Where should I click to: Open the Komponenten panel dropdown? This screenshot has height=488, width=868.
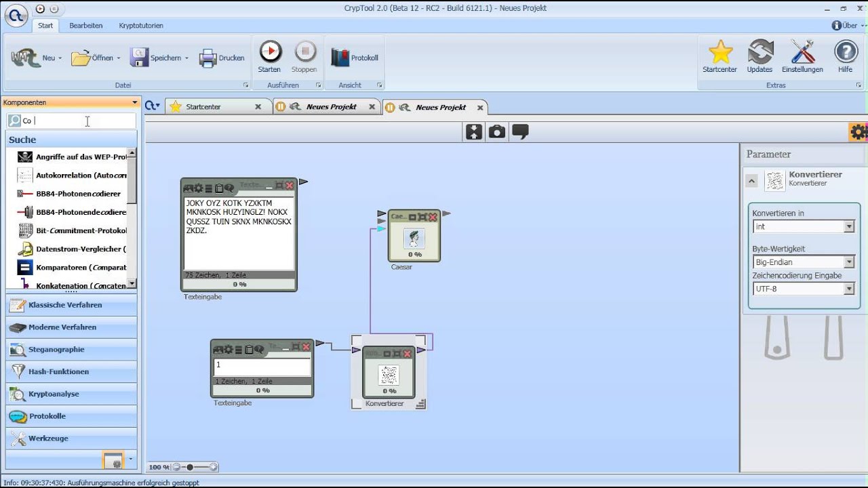(135, 103)
